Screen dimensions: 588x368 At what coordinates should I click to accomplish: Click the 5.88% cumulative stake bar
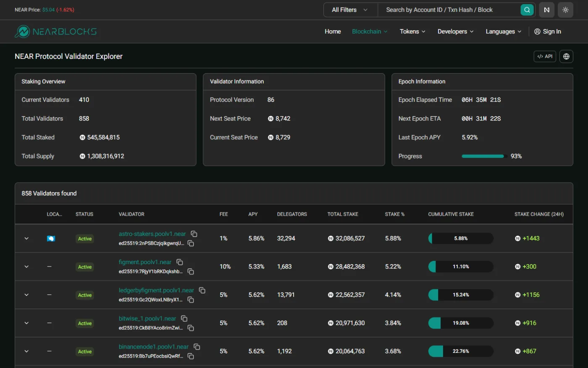pos(461,238)
